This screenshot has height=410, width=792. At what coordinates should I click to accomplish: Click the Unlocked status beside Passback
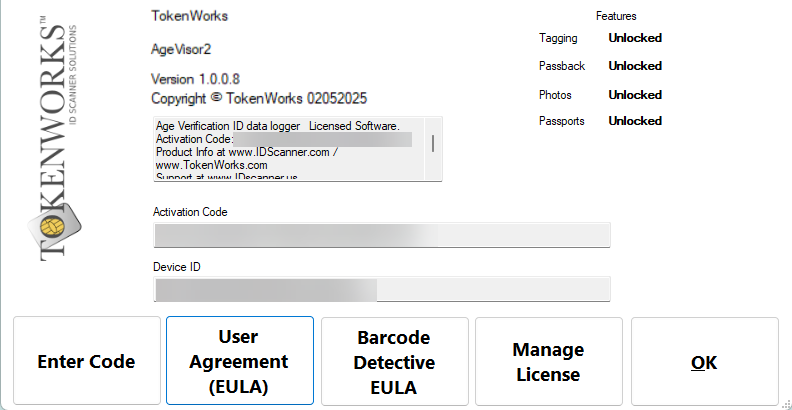[x=635, y=66]
